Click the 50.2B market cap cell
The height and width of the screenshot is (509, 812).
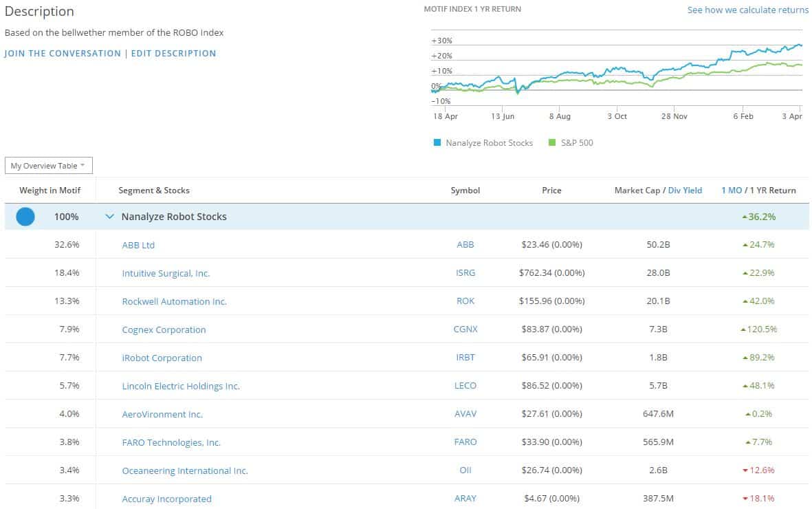click(658, 245)
